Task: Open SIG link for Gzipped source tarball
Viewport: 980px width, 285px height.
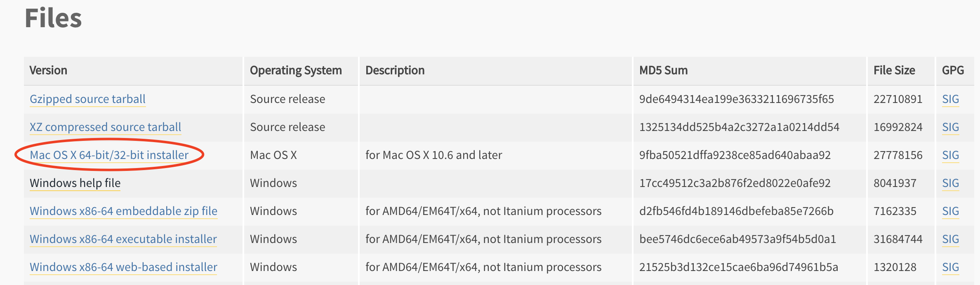Action: tap(950, 99)
